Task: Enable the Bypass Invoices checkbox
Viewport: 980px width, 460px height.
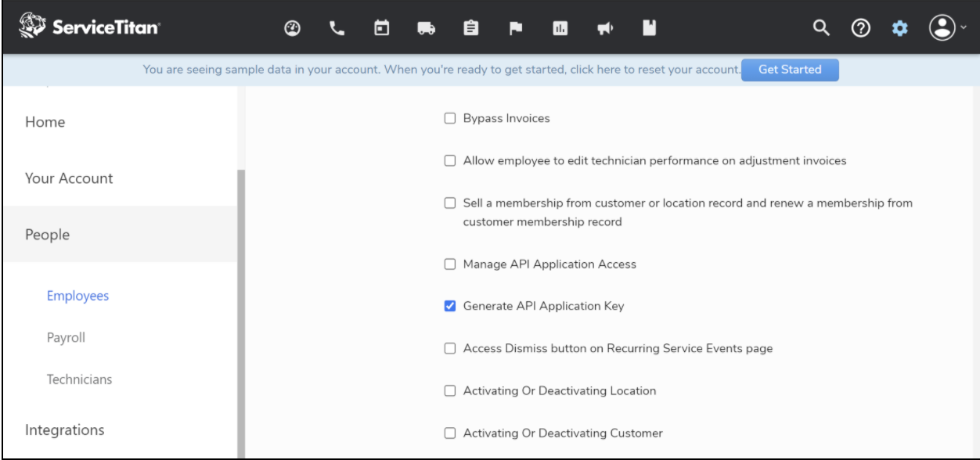Action: tap(450, 119)
